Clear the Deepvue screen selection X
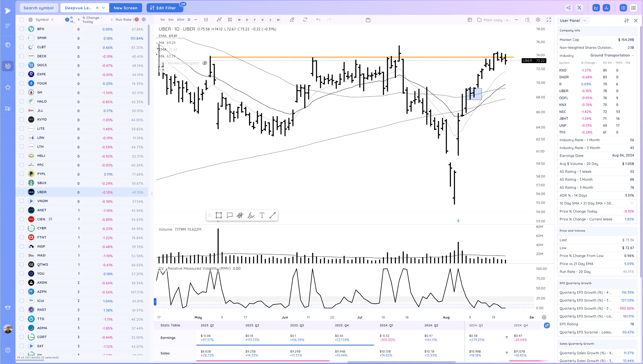This screenshot has width=643, height=364. click(97, 8)
